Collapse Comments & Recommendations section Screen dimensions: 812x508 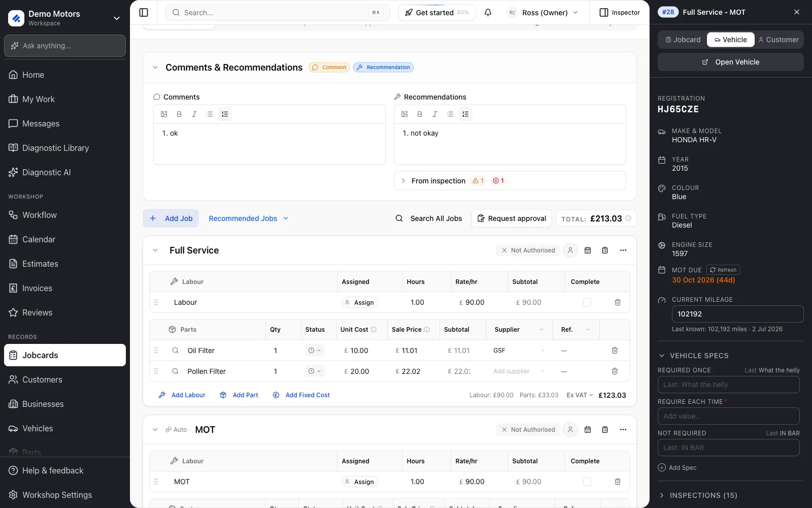point(155,68)
